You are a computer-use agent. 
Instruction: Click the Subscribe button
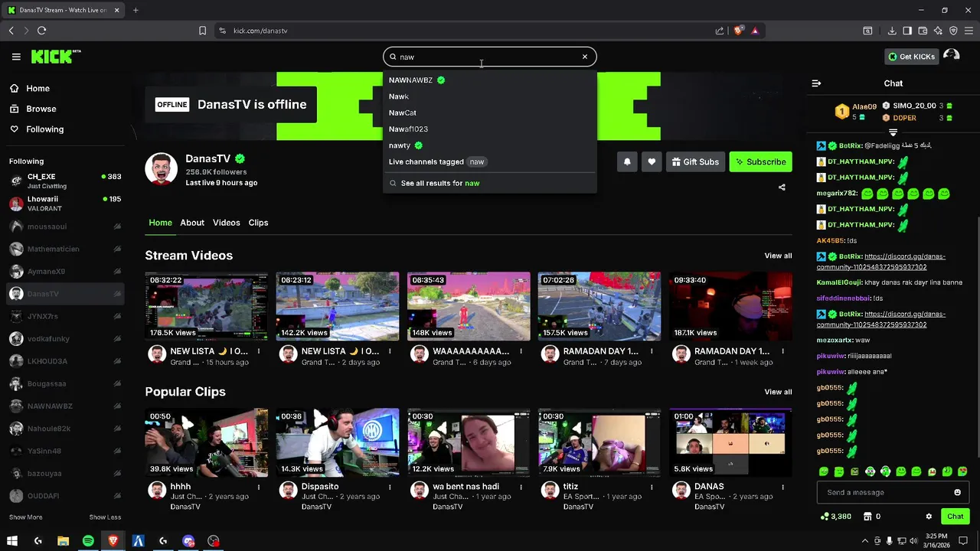point(760,161)
